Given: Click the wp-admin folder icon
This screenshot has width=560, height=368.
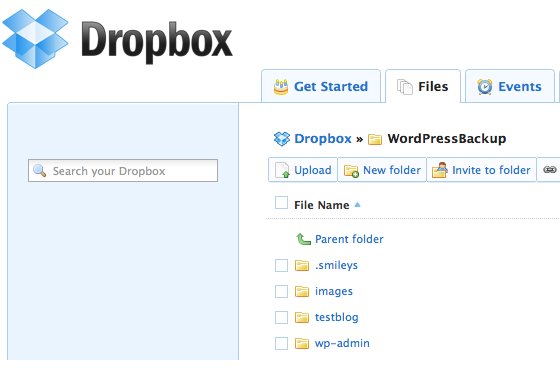Looking at the screenshot, I should pyautogui.click(x=302, y=343).
